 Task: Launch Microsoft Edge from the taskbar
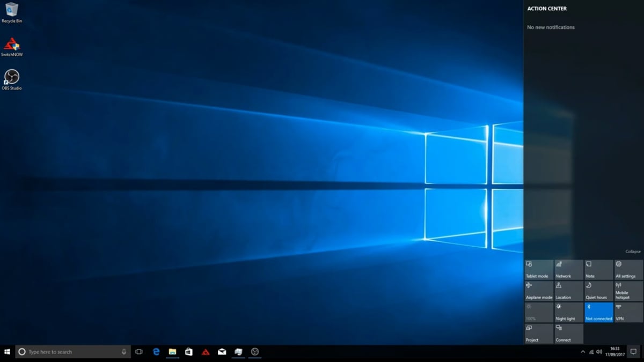click(x=156, y=352)
